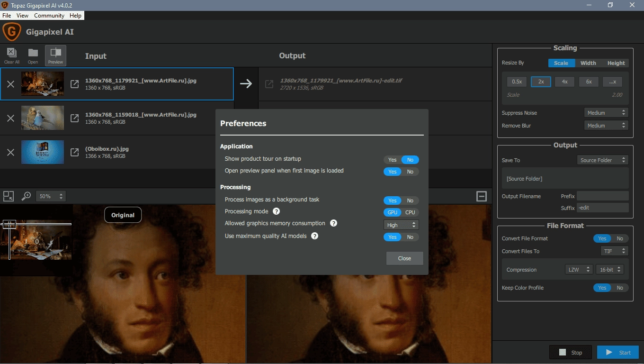This screenshot has height=364, width=644.
Task: Select the Height resize tab
Action: 616,63
